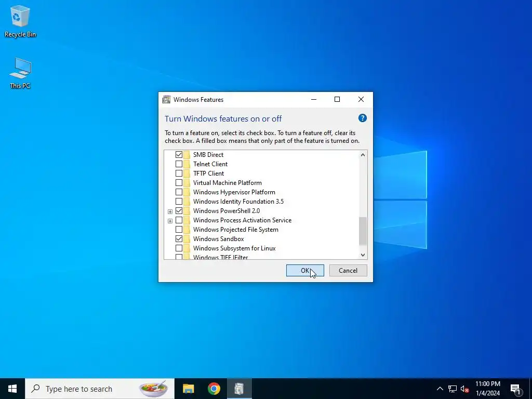Enable Windows Identity Foundation 3.5 checkbox
The height and width of the screenshot is (399, 532).
coord(179,202)
